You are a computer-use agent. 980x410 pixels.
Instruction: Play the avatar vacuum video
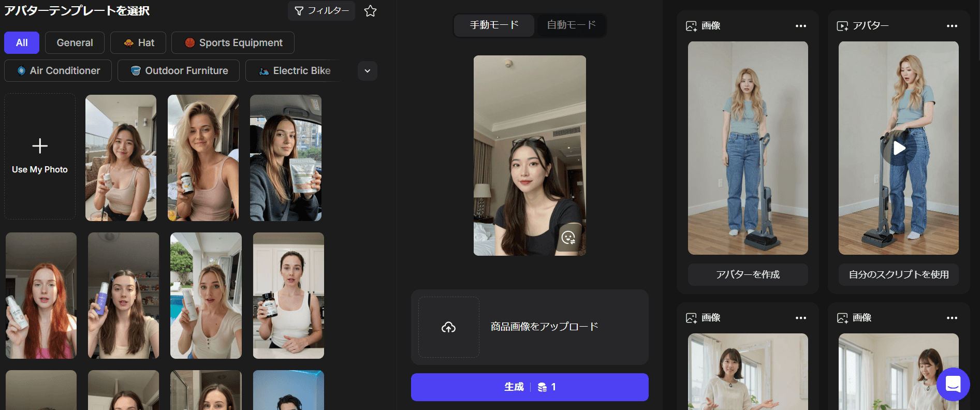(x=899, y=148)
